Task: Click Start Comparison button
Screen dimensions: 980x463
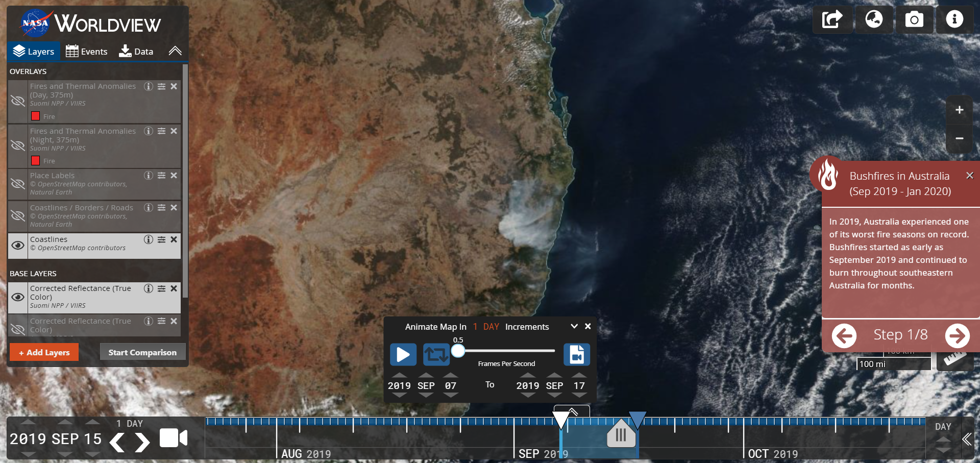Action: [142, 352]
